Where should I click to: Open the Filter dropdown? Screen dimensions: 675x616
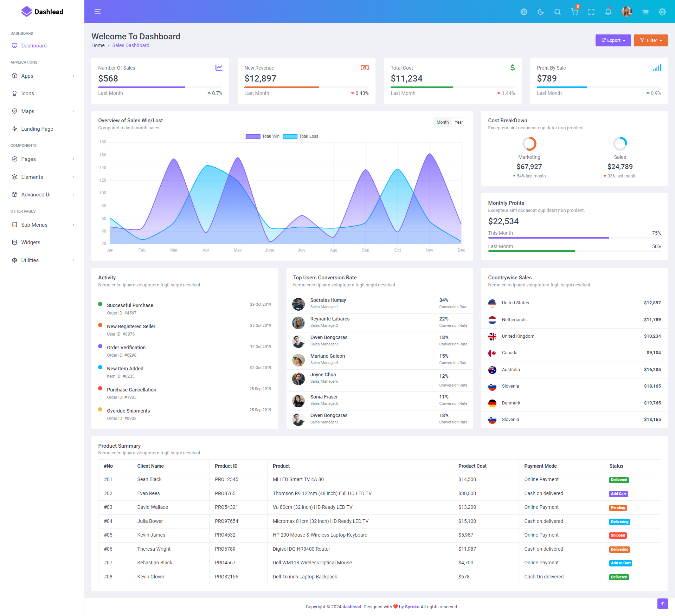pyautogui.click(x=651, y=40)
